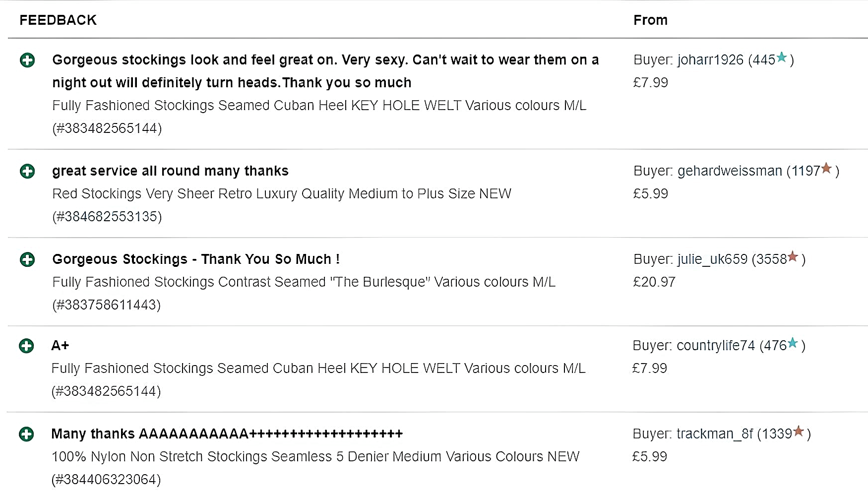The width and height of the screenshot is (868, 498).
Task: Open buyer joharr1926's profile
Action: coord(710,60)
